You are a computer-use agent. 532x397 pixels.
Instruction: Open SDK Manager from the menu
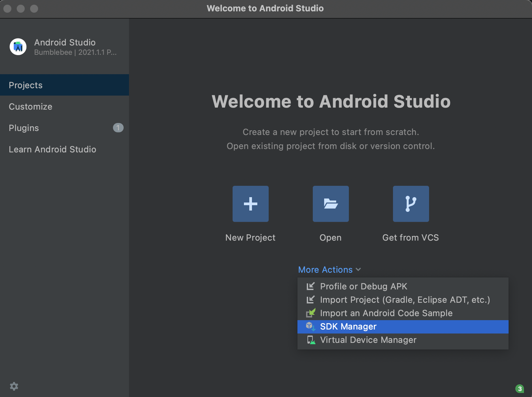click(x=403, y=326)
